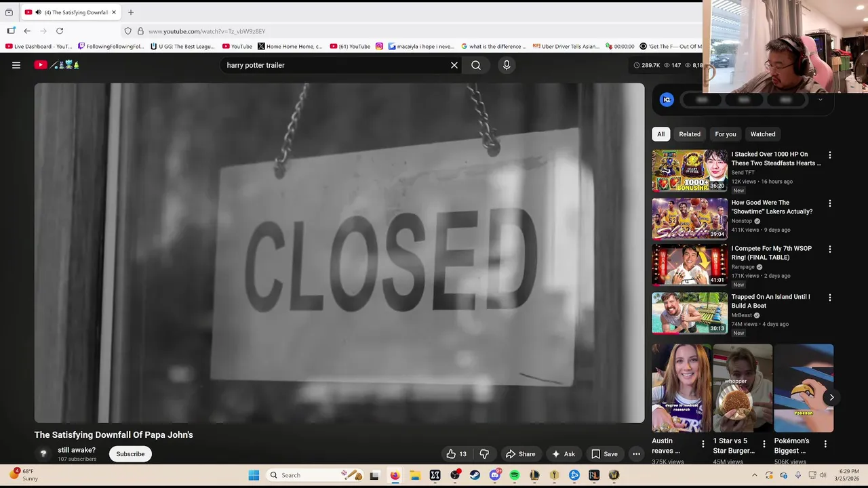Screen dimensions: 868x488
Task: Open Steadfast Hearts video thumbnail
Action: (690, 171)
